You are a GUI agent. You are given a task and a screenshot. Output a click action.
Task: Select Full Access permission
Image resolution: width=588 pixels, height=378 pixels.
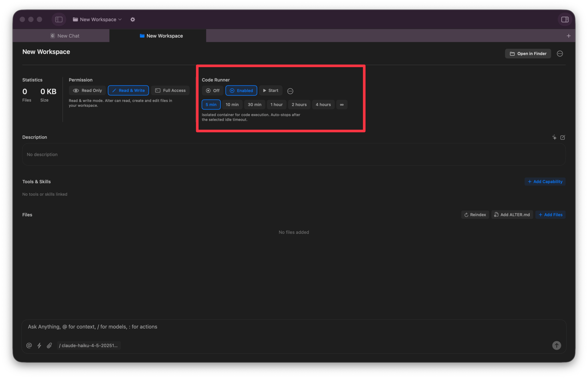tap(170, 91)
